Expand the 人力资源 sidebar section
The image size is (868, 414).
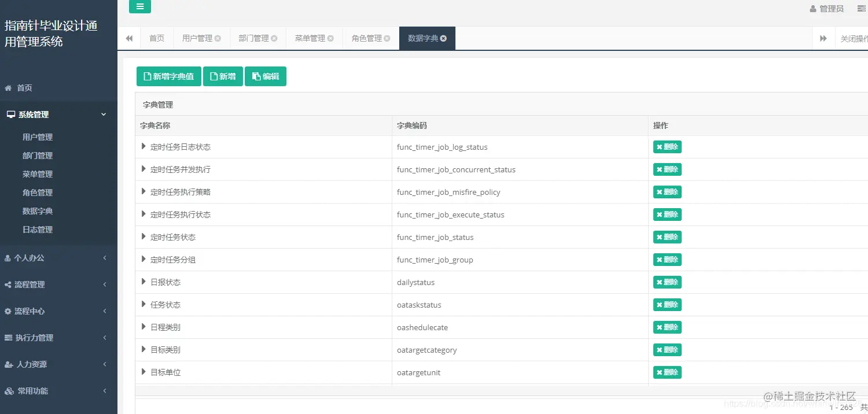[58, 364]
